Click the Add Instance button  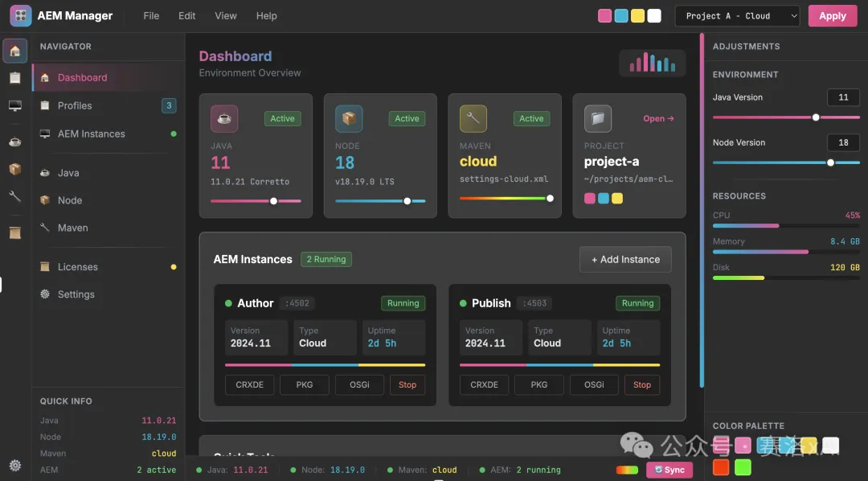(x=625, y=260)
